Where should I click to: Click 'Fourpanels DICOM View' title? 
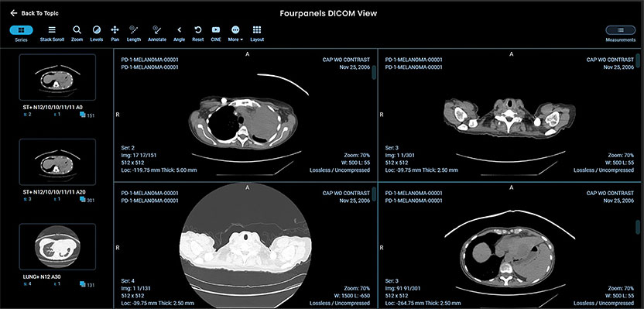click(x=328, y=13)
